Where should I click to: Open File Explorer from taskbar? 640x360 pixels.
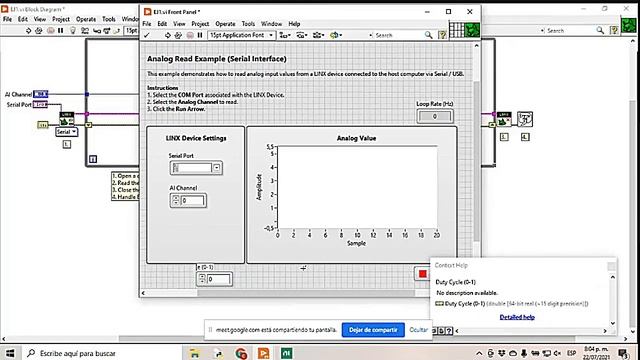click(x=195, y=353)
